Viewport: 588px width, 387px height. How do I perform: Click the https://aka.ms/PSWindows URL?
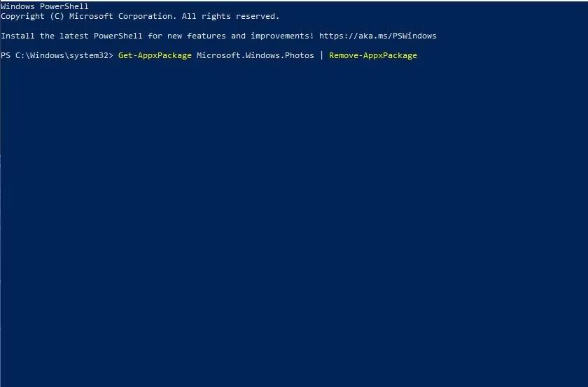click(378, 36)
